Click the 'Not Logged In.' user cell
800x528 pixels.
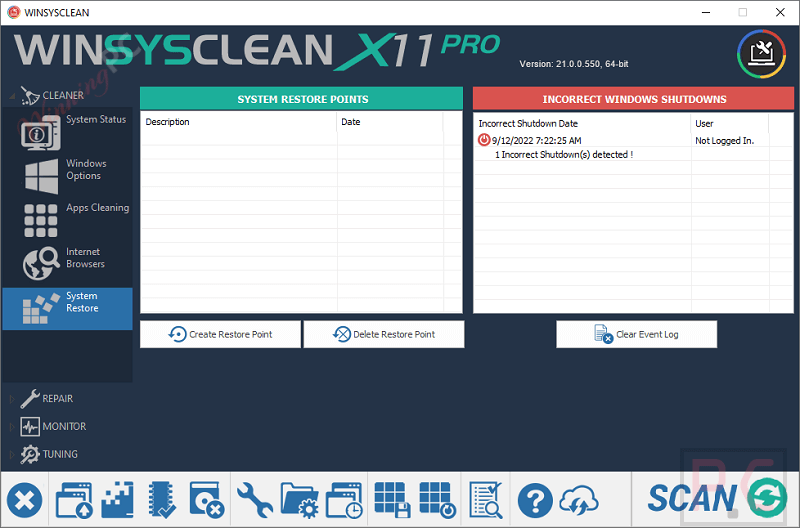click(x=724, y=140)
